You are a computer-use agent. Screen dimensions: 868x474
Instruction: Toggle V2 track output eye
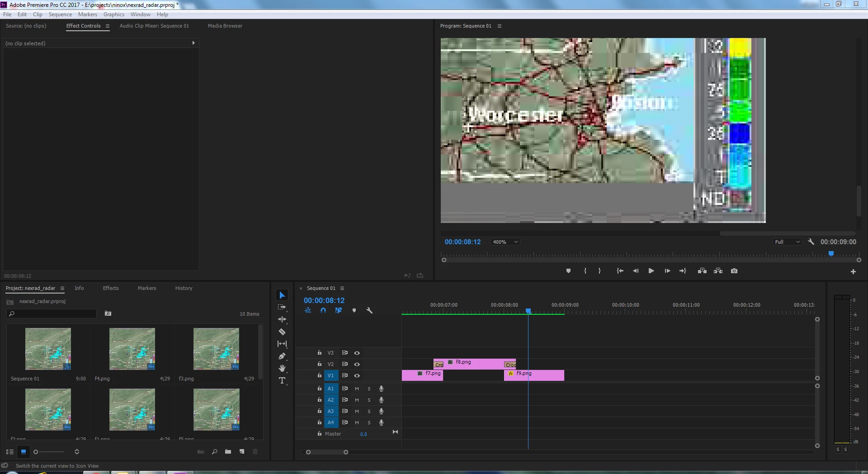[357, 364]
